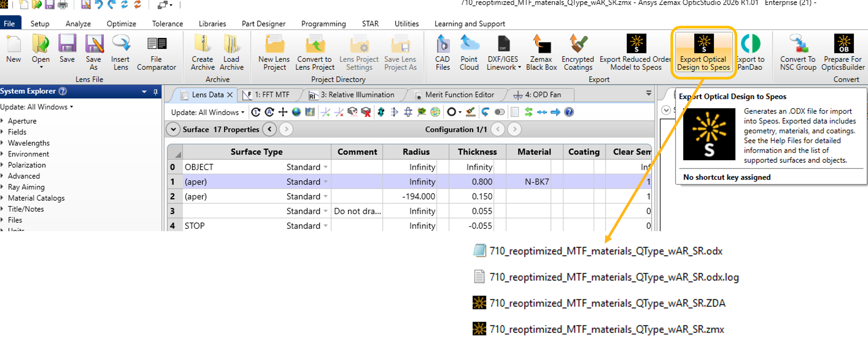
Task: Click the CAD Files export icon
Action: (442, 52)
